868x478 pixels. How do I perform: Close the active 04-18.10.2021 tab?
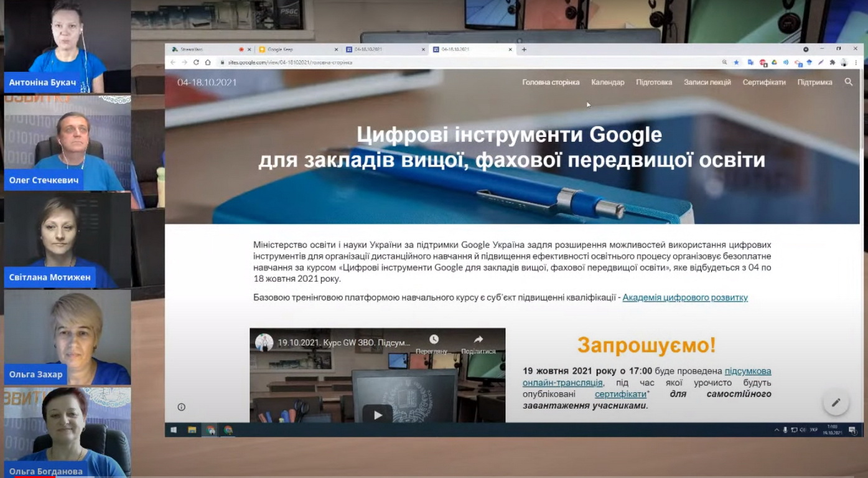(511, 49)
